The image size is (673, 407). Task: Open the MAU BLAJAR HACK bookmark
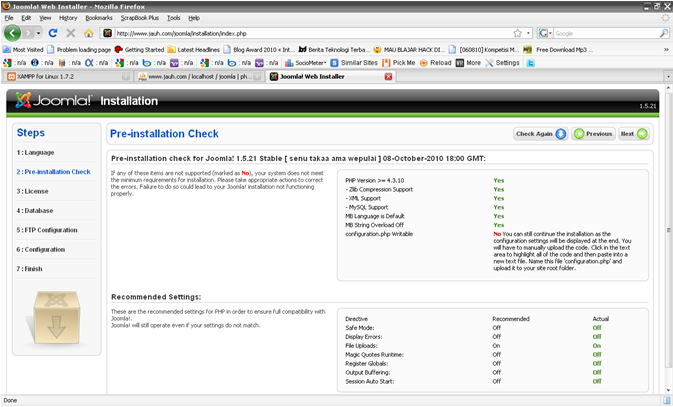[x=409, y=49]
